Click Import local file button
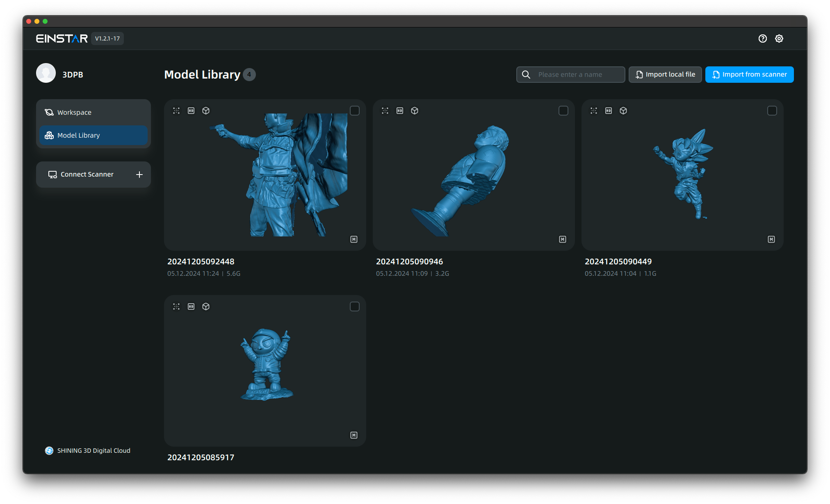The height and width of the screenshot is (504, 830). pyautogui.click(x=665, y=74)
